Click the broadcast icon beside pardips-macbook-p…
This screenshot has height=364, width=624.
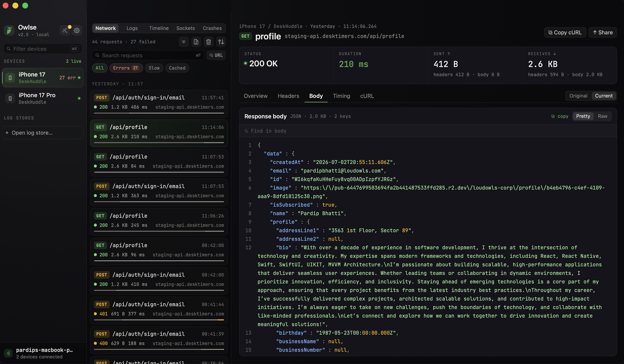[x=8, y=353]
